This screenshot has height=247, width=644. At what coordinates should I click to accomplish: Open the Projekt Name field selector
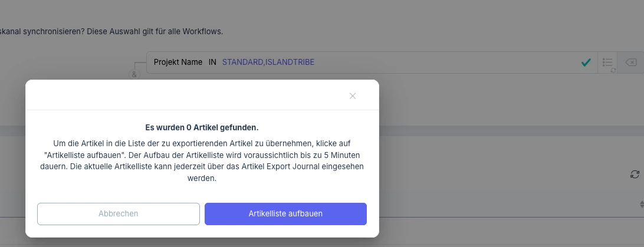pos(178,62)
